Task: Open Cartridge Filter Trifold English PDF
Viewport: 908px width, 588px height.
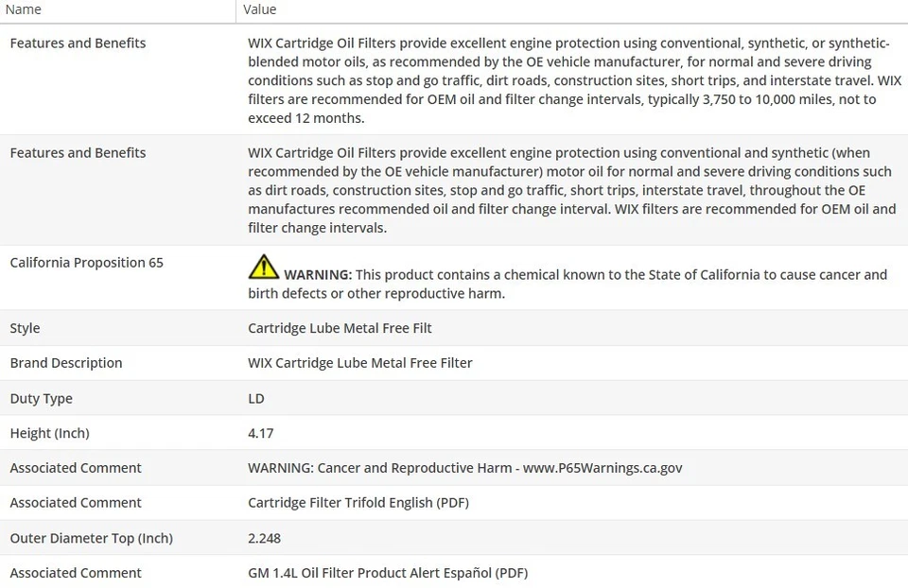Action: [358, 503]
